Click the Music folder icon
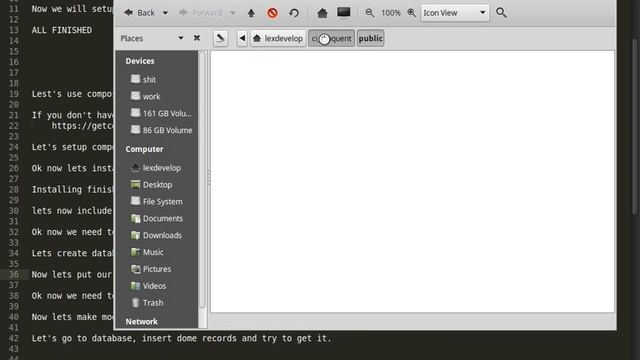 point(135,252)
